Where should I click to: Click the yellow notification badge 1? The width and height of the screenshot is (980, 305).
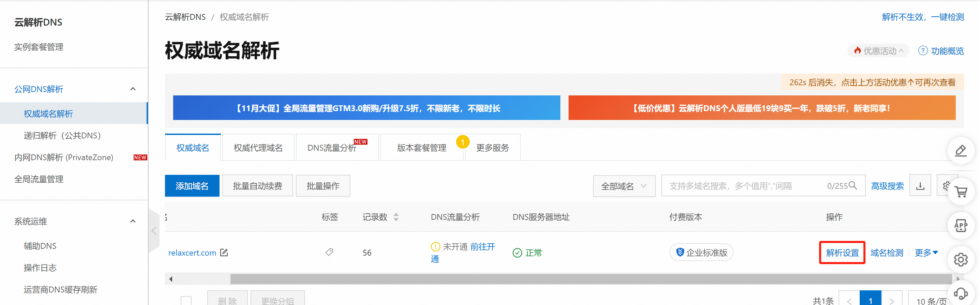[462, 142]
